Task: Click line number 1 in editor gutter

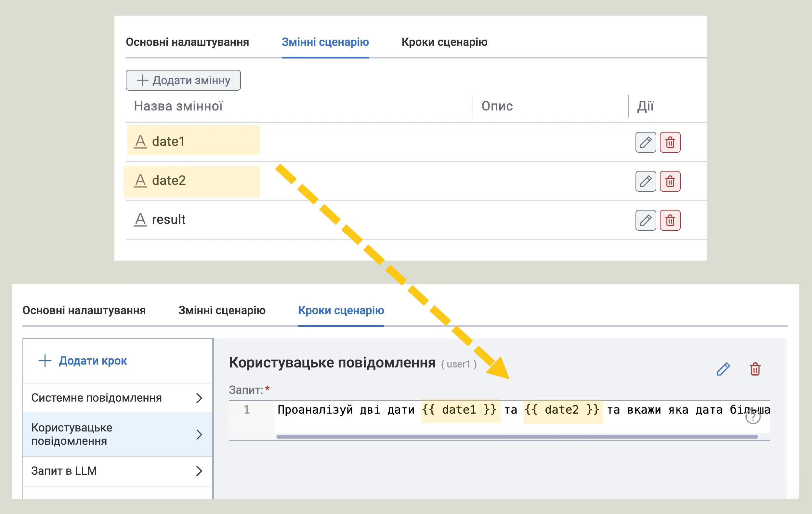Action: [x=246, y=410]
